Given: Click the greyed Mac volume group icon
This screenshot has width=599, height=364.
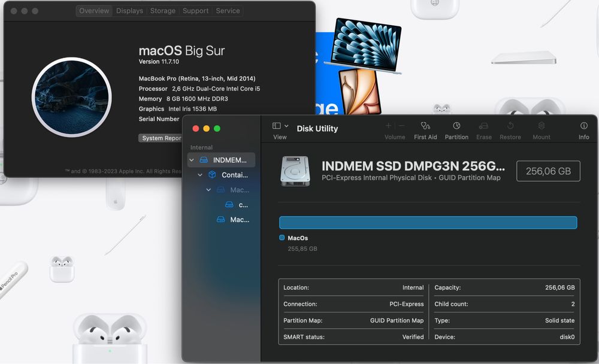Looking at the screenshot, I should coord(221,190).
